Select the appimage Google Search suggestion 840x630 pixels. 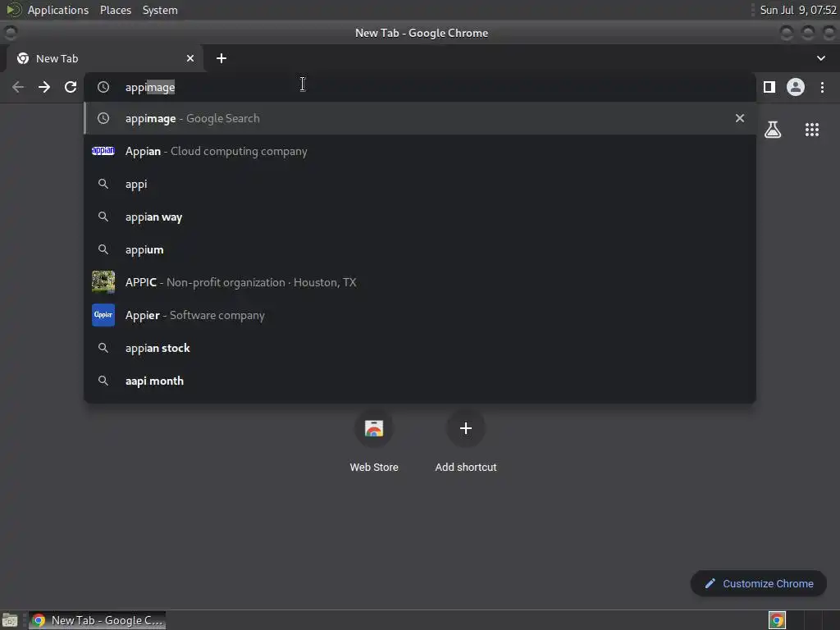[x=420, y=118]
